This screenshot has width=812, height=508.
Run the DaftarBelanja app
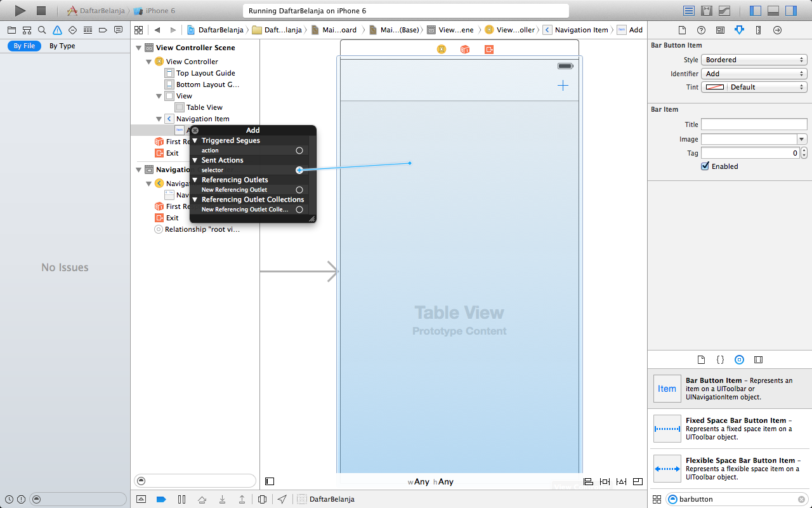click(x=20, y=10)
